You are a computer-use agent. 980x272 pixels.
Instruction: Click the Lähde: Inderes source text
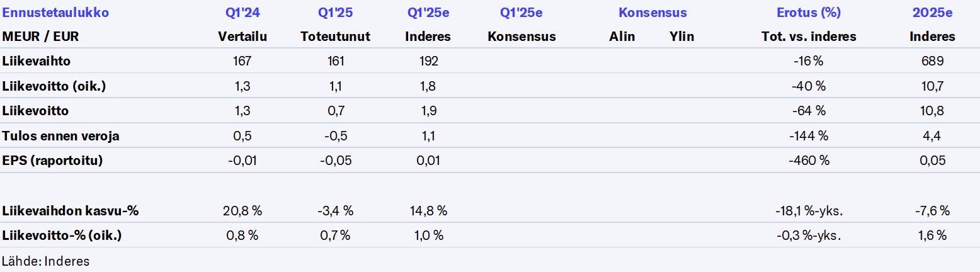46,261
